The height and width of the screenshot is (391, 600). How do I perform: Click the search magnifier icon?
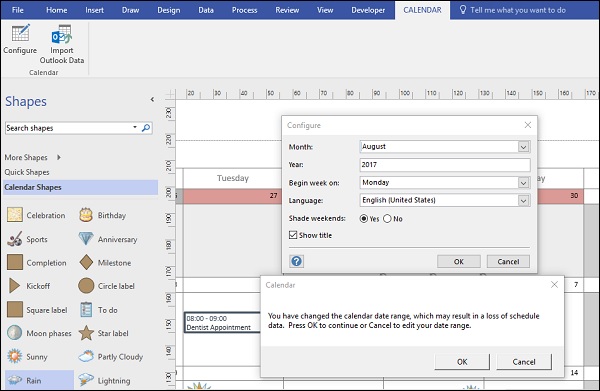tap(146, 128)
